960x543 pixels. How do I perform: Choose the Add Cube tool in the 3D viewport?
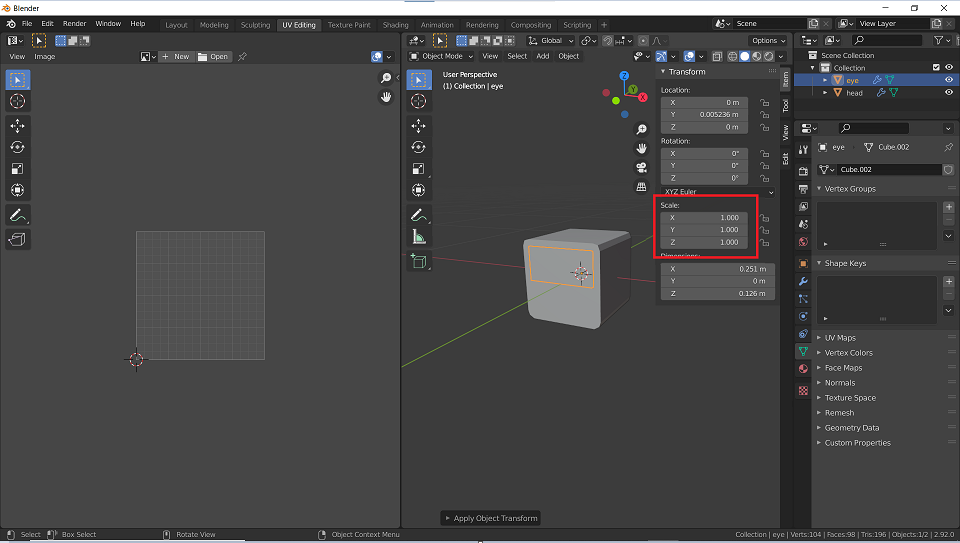point(419,261)
